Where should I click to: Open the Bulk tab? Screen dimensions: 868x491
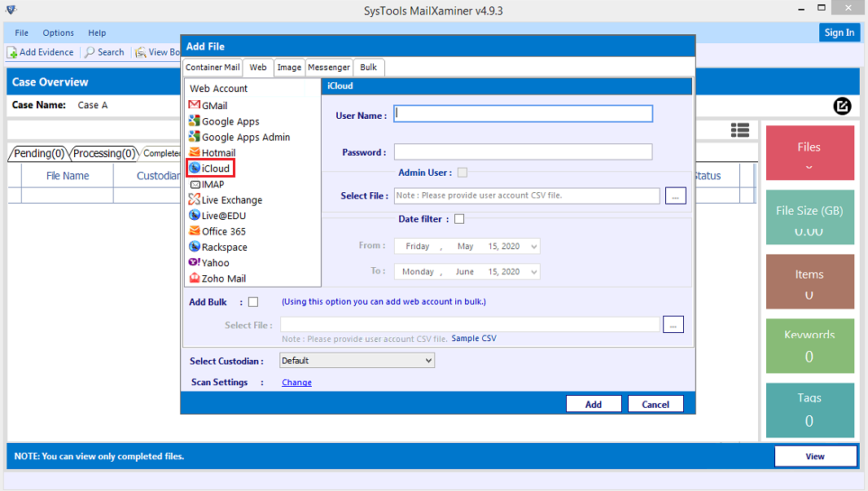point(368,68)
